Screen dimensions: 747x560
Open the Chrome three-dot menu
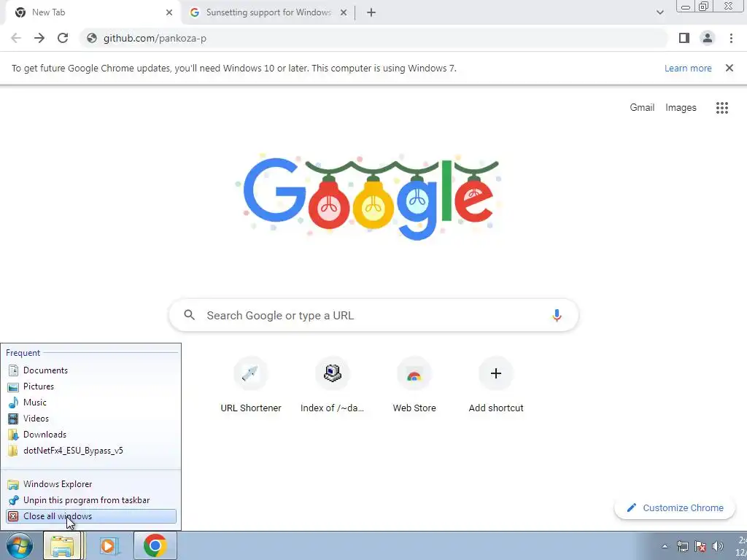[731, 38]
